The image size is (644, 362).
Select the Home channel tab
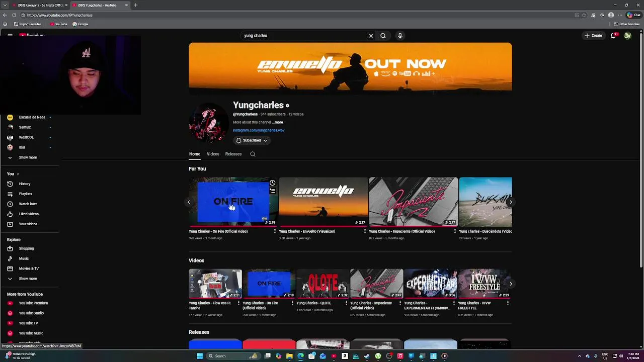click(x=195, y=154)
